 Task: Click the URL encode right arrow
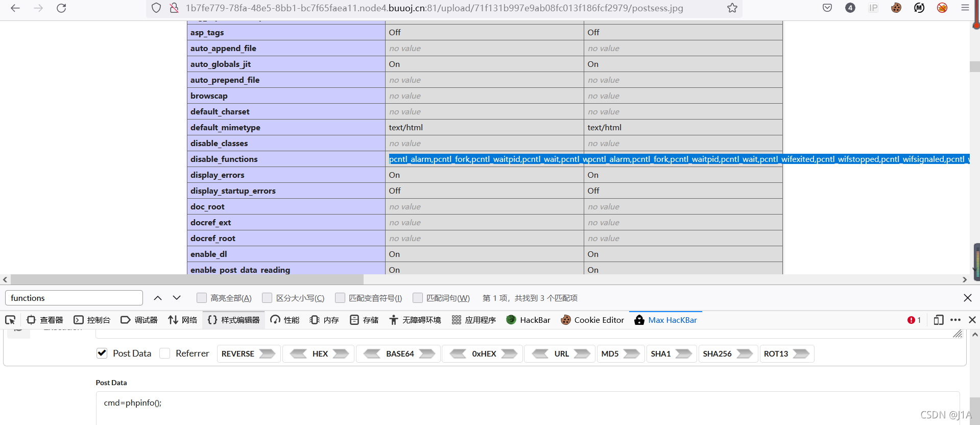point(582,353)
